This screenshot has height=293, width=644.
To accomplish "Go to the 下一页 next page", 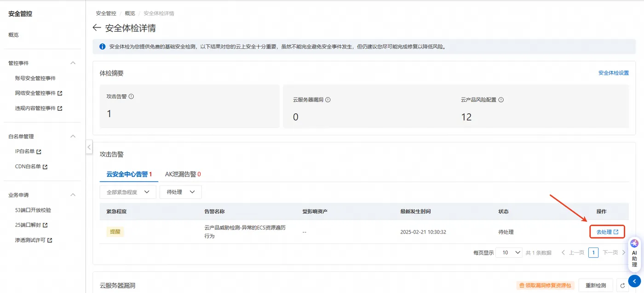I will click(614, 253).
